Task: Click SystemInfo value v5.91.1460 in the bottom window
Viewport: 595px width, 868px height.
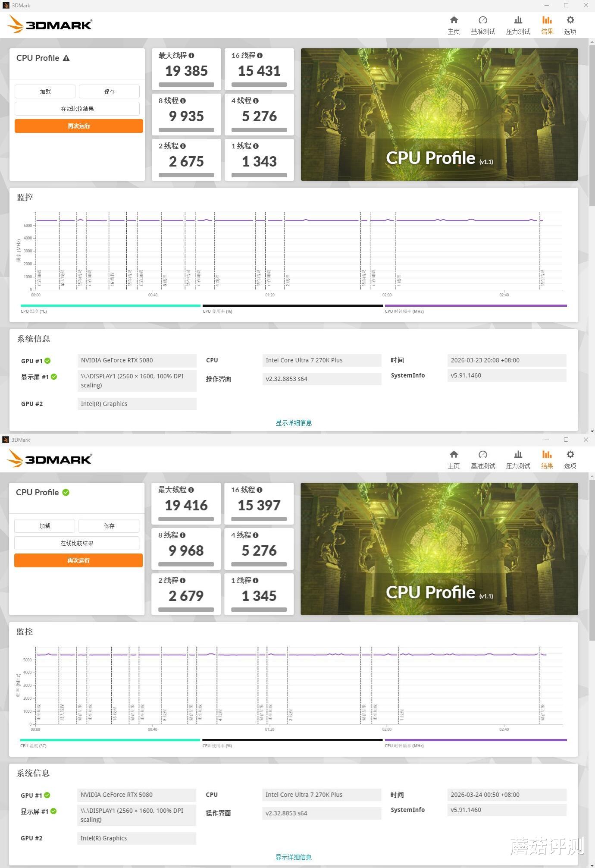Action: [x=507, y=810]
